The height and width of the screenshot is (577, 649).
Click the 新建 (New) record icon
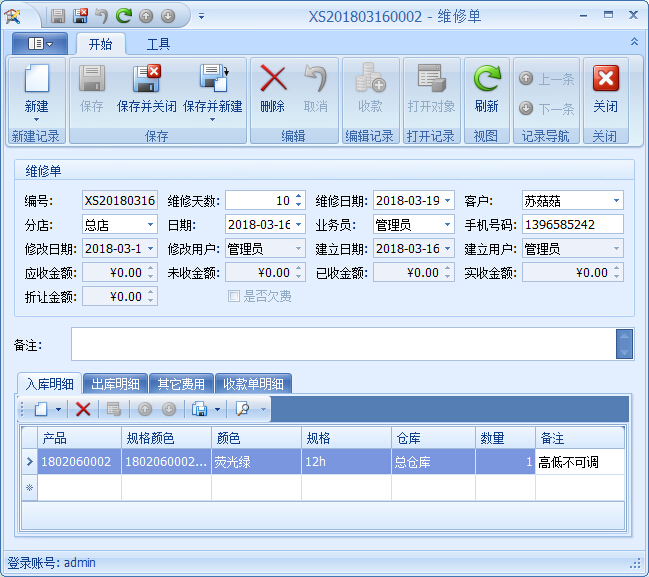36,81
